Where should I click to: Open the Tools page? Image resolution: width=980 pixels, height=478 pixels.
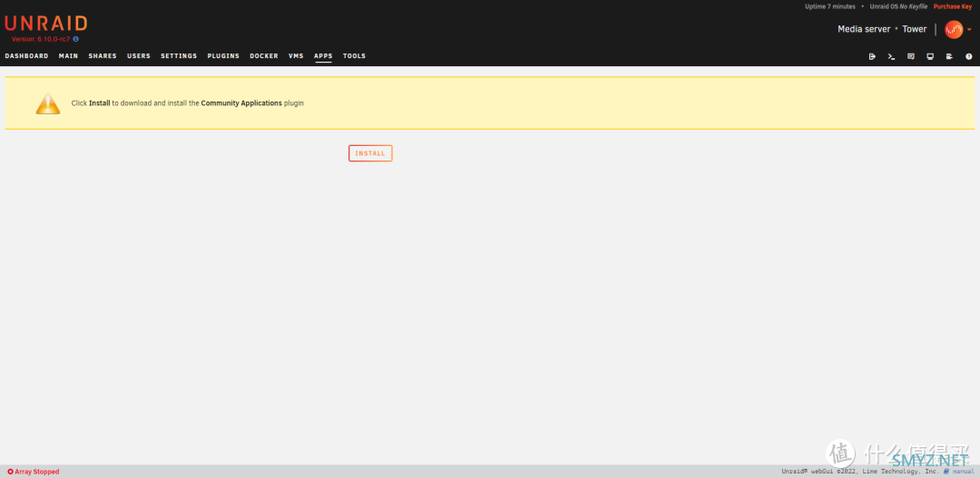(x=355, y=56)
